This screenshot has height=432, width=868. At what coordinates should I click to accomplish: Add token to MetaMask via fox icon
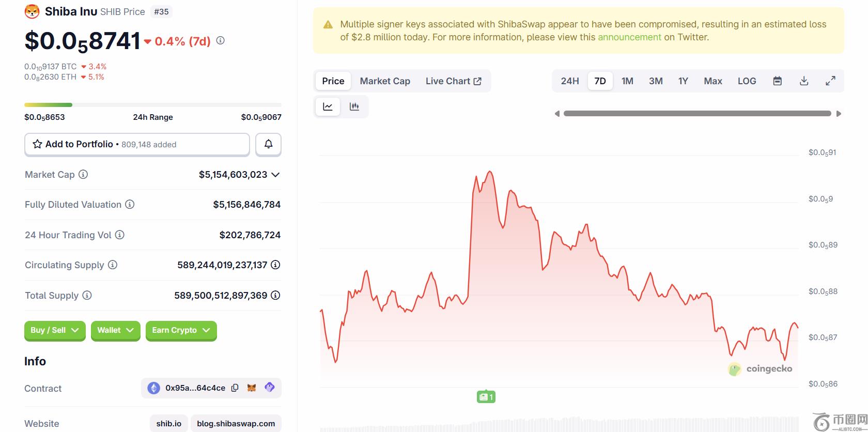click(x=252, y=388)
